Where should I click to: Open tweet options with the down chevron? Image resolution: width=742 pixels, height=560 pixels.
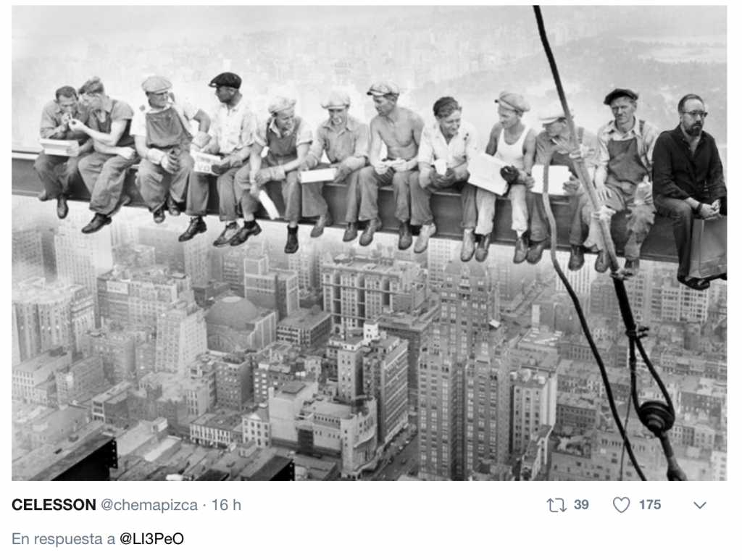[x=700, y=505]
